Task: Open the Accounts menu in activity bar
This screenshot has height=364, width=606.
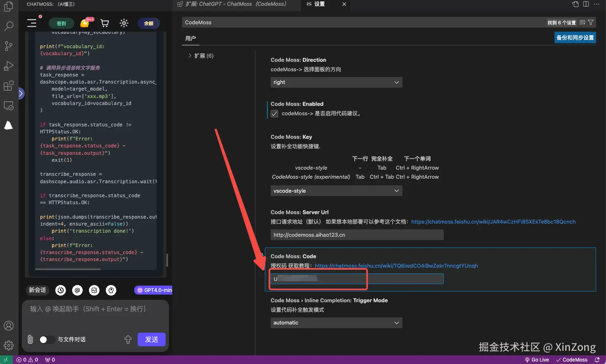Action: (8, 326)
